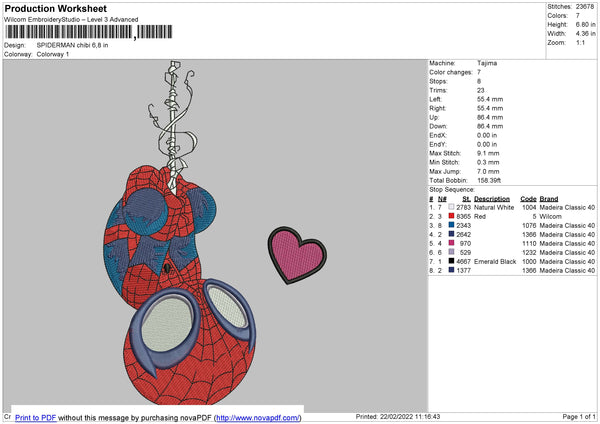Click code 1232 in stop sequence row 6
This screenshot has height=424, width=600.
tap(529, 253)
